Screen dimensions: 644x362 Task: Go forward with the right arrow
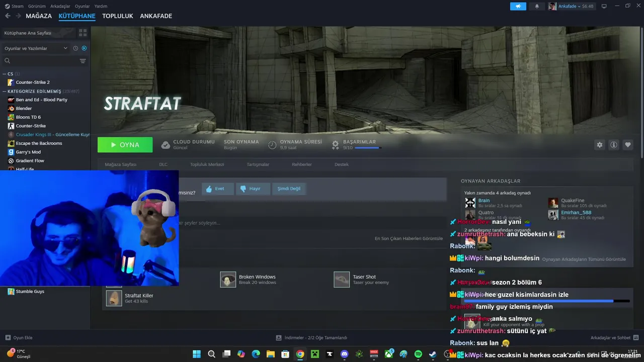[18, 16]
